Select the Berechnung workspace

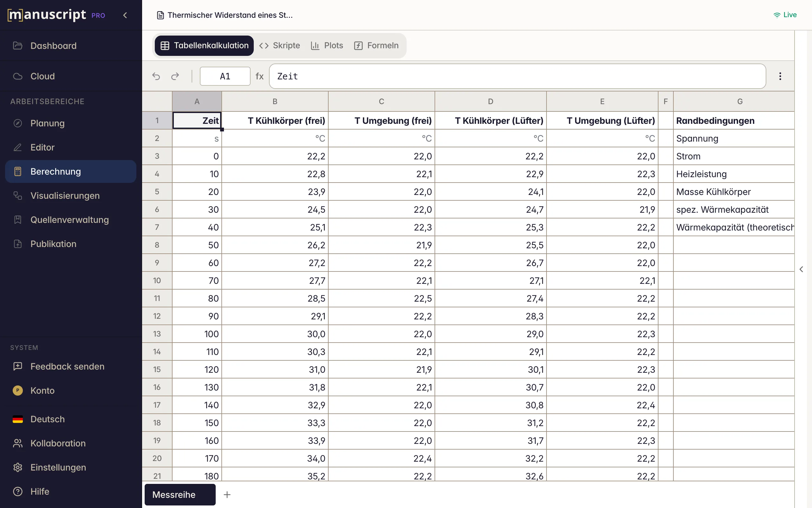(x=71, y=171)
